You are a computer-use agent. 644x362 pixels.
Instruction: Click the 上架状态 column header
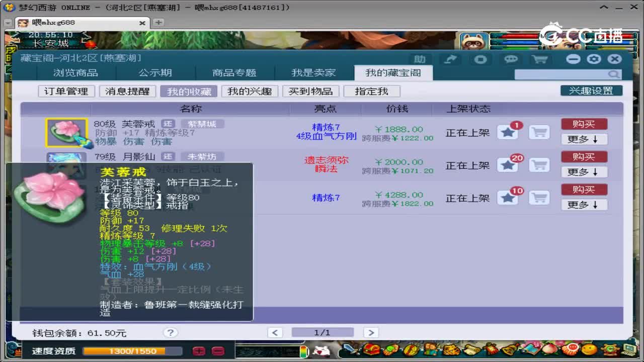(x=468, y=109)
